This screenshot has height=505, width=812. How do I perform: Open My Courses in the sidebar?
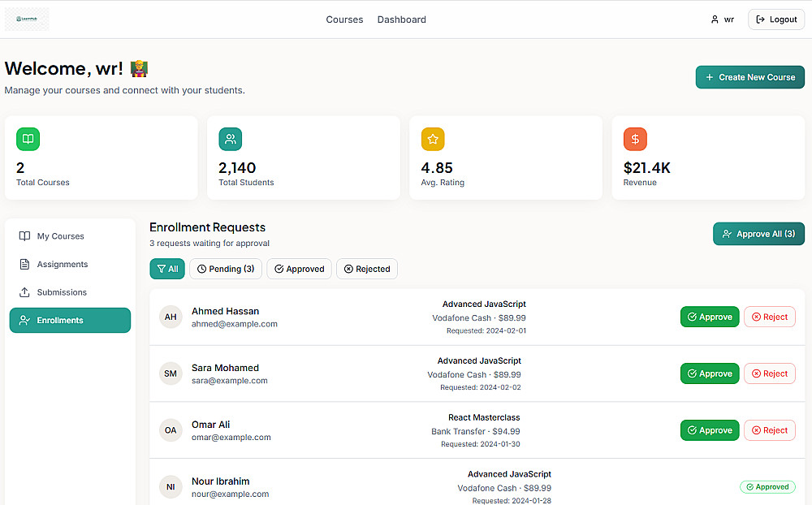point(60,236)
